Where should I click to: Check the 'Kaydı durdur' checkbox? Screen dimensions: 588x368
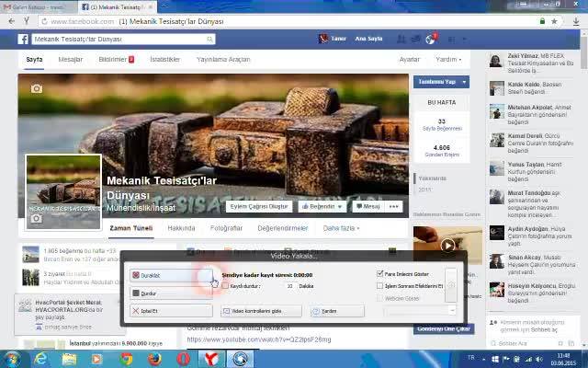point(225,286)
